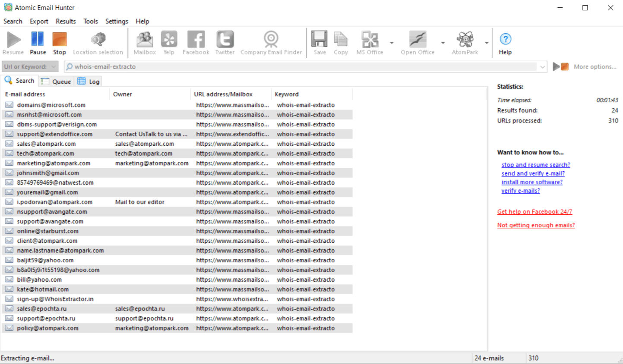
Task: Click the Copy results icon
Action: 341,42
